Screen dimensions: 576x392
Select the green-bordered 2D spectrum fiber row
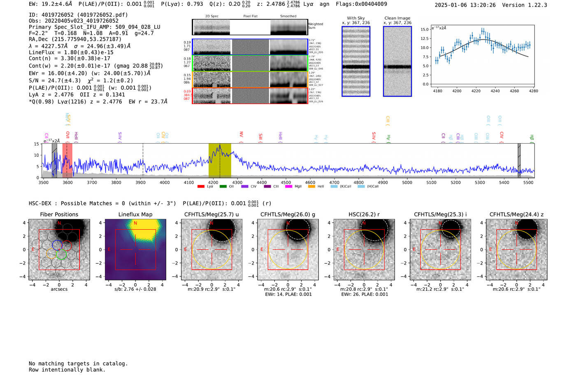pyautogui.click(x=250, y=63)
